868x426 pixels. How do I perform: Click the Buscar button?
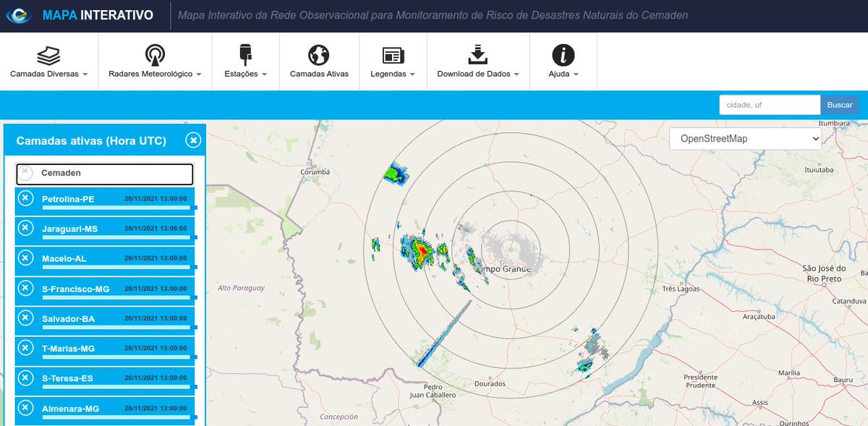point(840,105)
